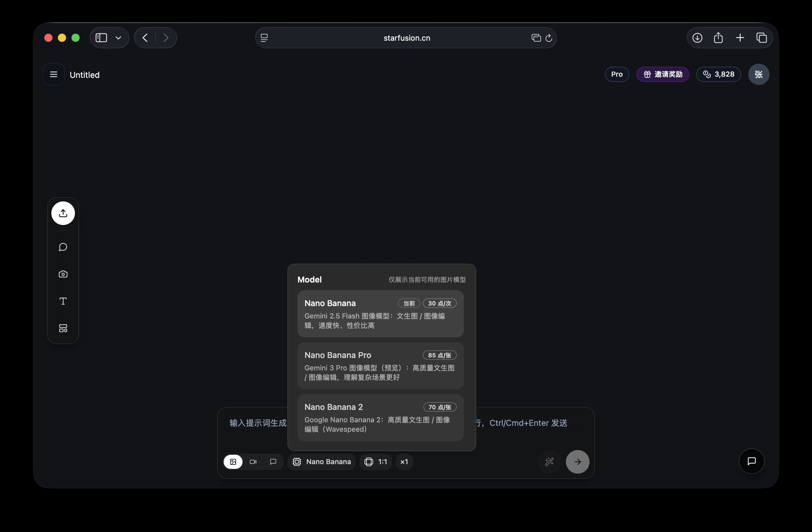Open the x1 image count dropdown
This screenshot has width=812, height=532.
[404, 462]
